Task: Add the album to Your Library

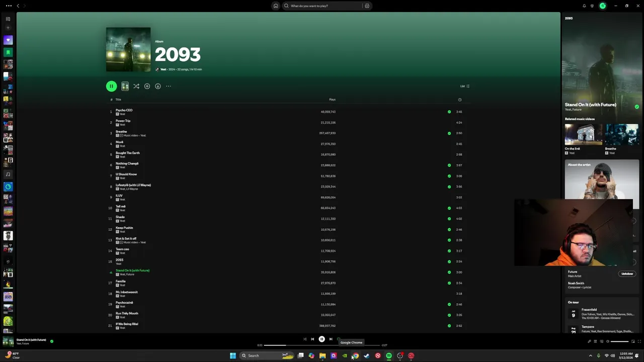Action: [147, 86]
